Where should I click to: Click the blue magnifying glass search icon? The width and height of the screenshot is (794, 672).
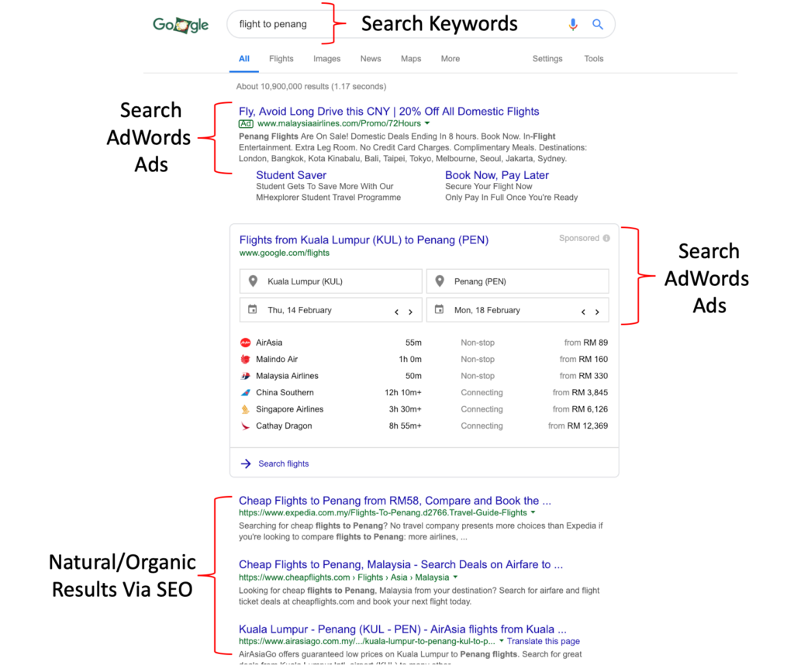coord(598,25)
